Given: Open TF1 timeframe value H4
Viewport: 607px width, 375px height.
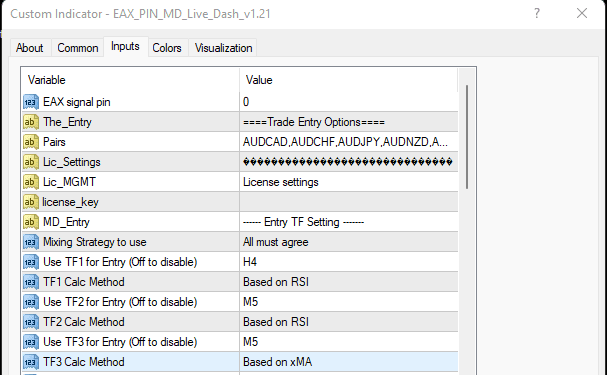Looking at the screenshot, I should (349, 262).
